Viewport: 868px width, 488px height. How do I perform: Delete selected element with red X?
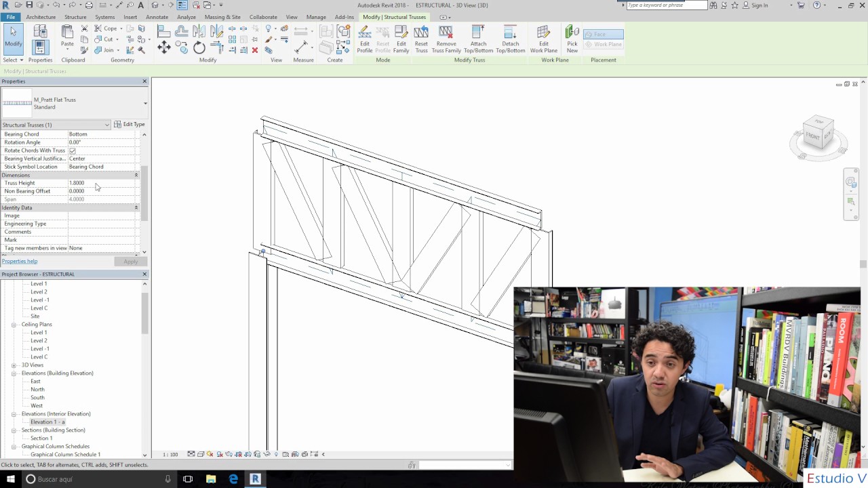(x=255, y=50)
